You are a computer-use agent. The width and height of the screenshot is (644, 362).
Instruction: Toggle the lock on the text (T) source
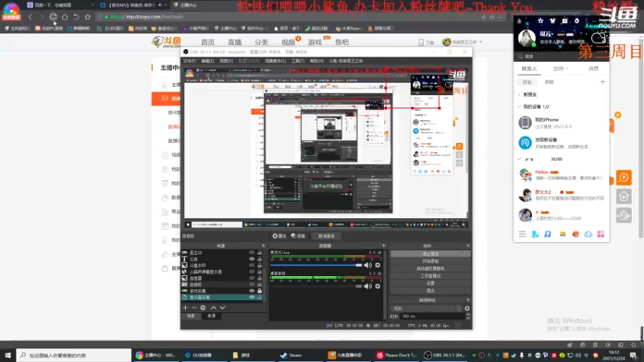(259, 259)
